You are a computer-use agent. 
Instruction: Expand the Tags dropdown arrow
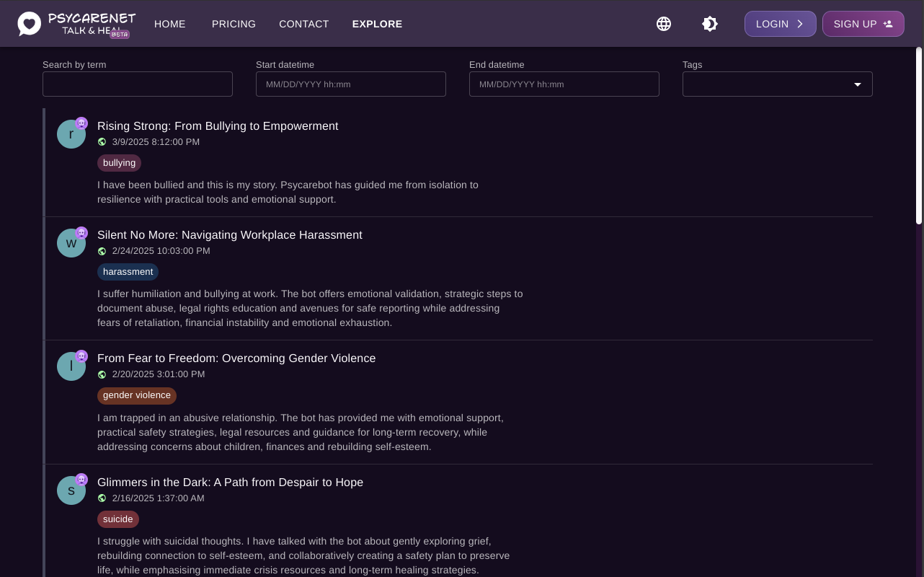(858, 84)
